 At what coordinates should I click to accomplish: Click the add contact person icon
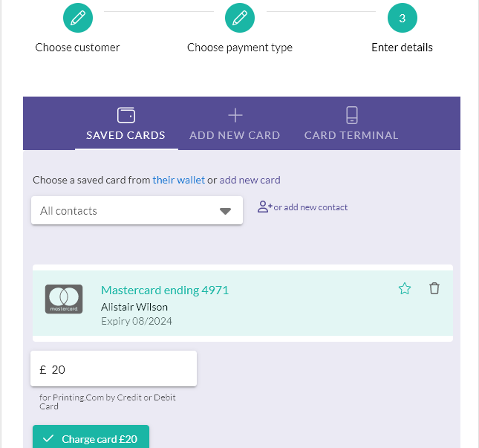264,207
